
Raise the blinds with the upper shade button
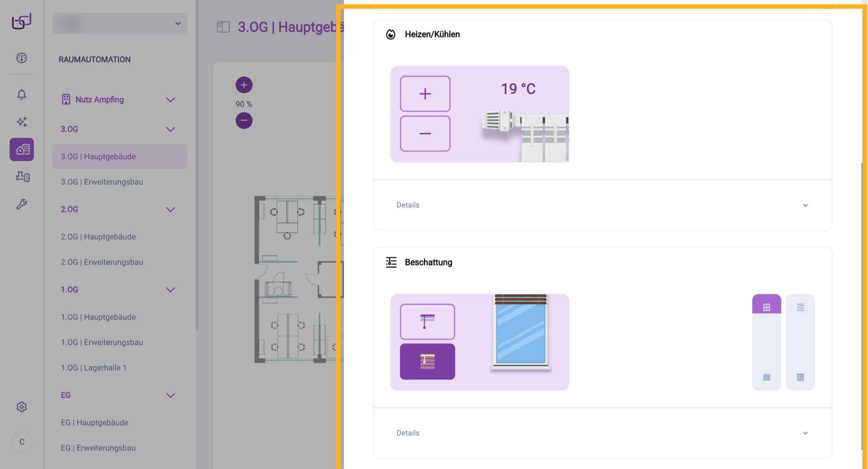point(427,322)
